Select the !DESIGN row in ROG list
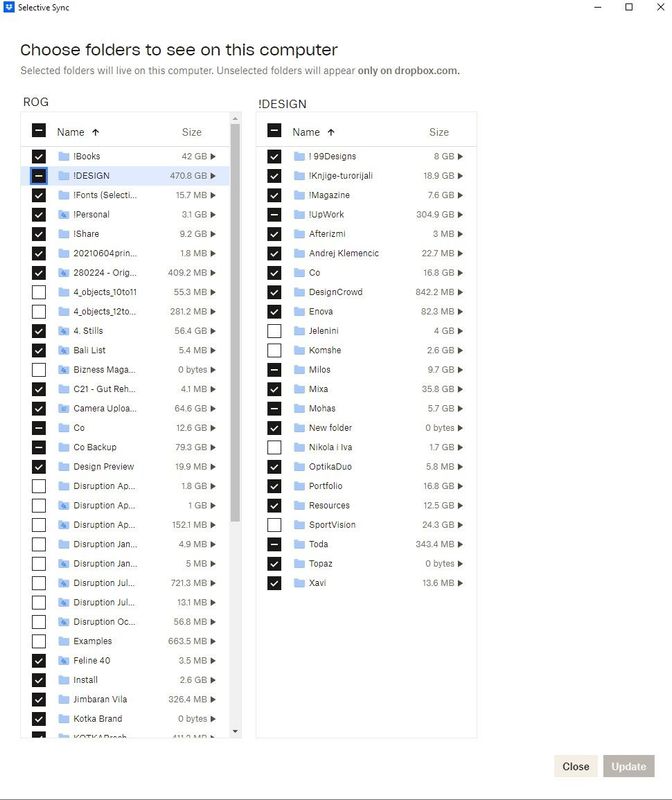 pos(126,176)
